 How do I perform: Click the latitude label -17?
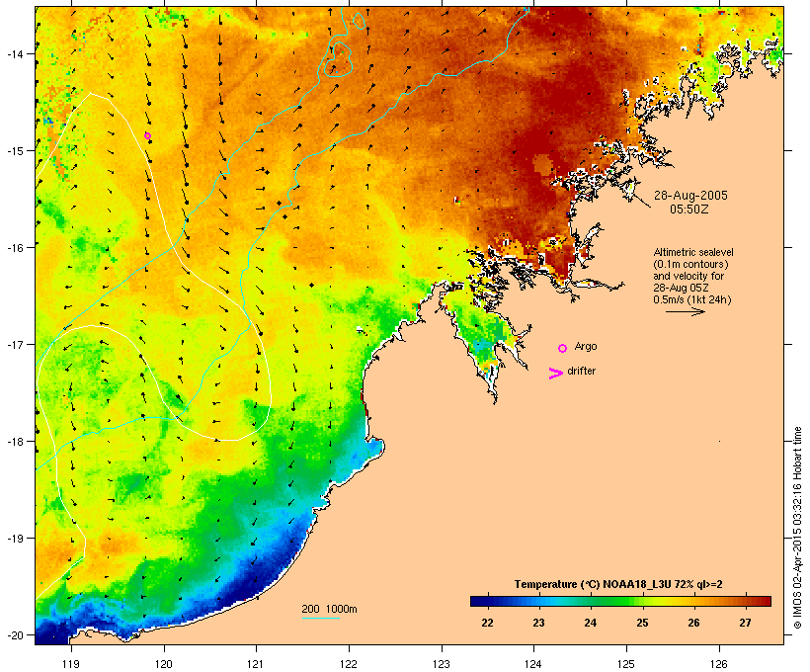[x=14, y=344]
